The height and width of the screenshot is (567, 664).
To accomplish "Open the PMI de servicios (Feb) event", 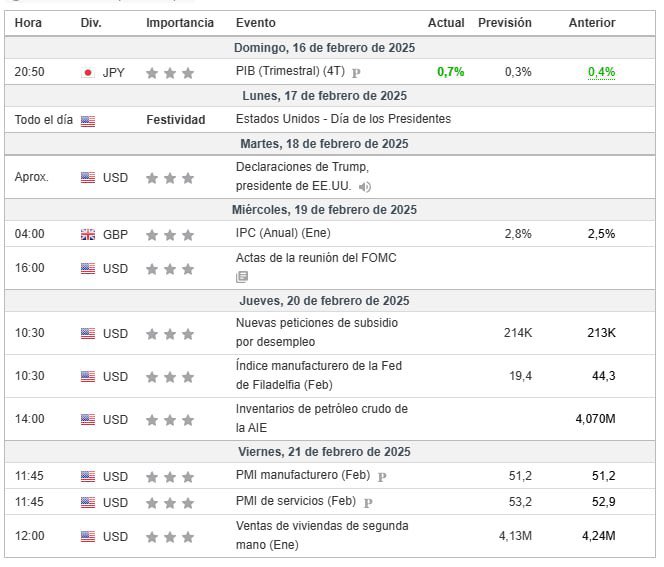I will (296, 501).
